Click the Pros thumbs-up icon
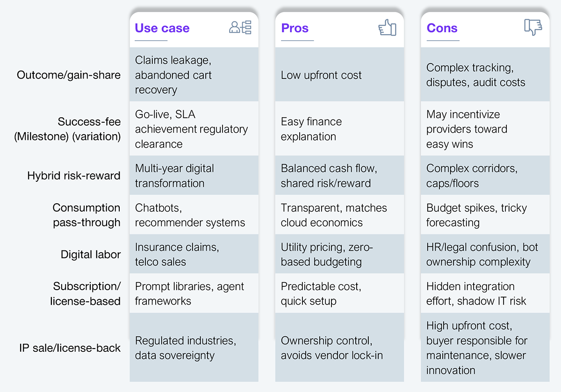The width and height of the screenshot is (561, 392). click(x=387, y=28)
